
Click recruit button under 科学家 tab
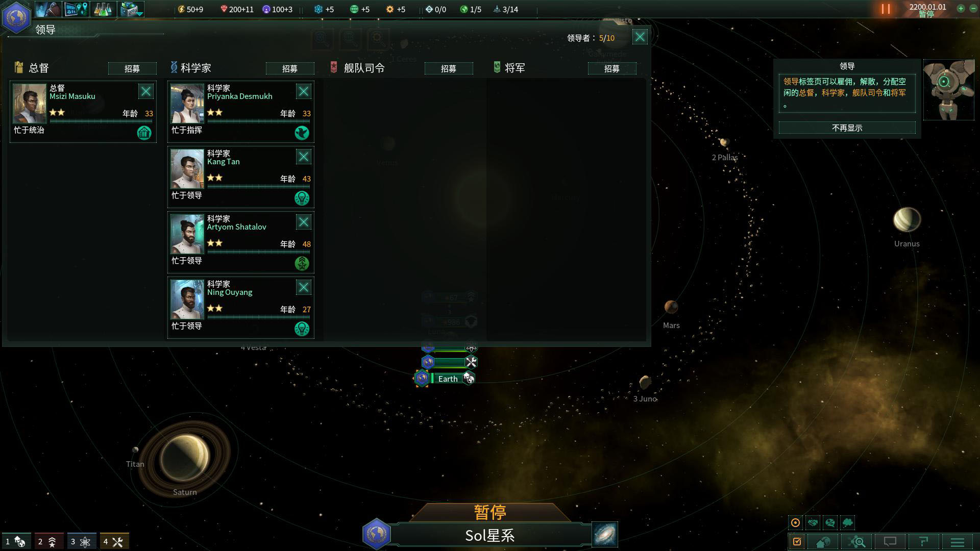click(291, 68)
